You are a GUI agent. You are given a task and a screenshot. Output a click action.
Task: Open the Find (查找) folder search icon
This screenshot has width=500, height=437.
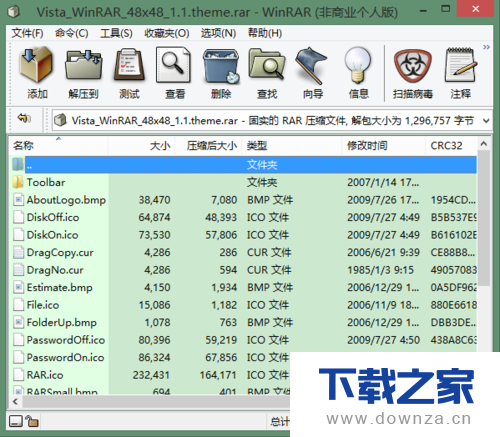tap(267, 64)
